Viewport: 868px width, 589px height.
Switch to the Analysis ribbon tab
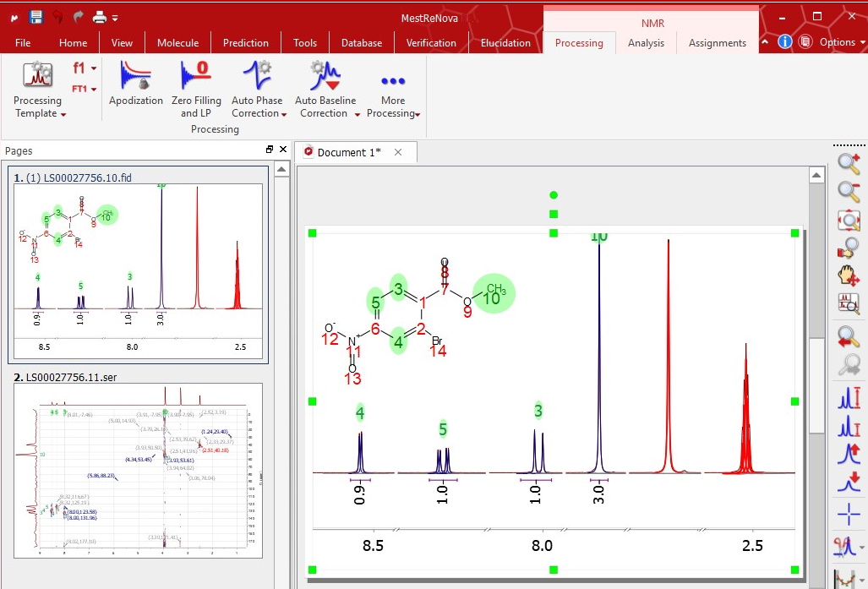click(x=646, y=43)
